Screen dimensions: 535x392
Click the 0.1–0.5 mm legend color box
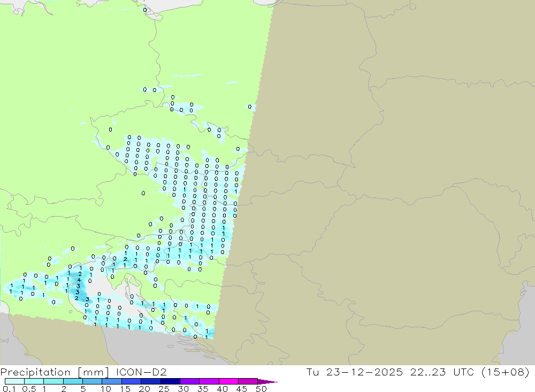click(x=14, y=381)
